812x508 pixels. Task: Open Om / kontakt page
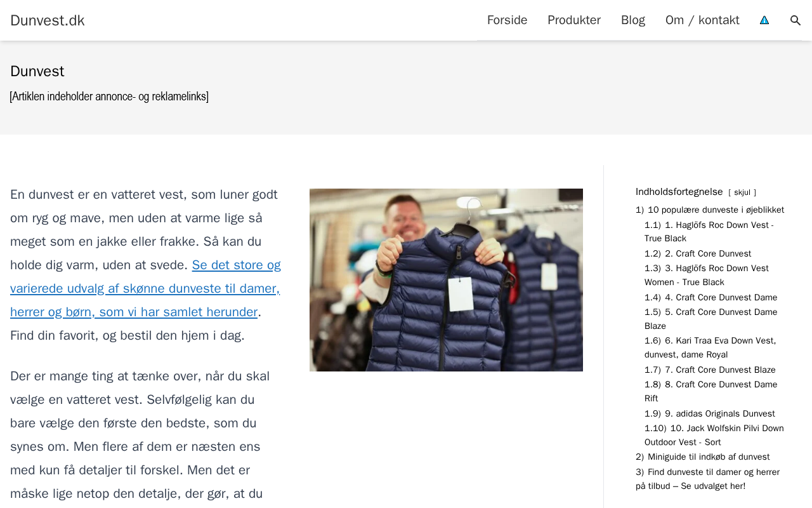click(x=702, y=20)
